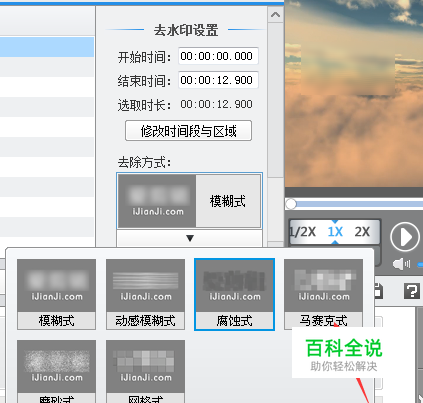Open the help question mark icon
Viewport: 423px width, 403px height.
412,291
